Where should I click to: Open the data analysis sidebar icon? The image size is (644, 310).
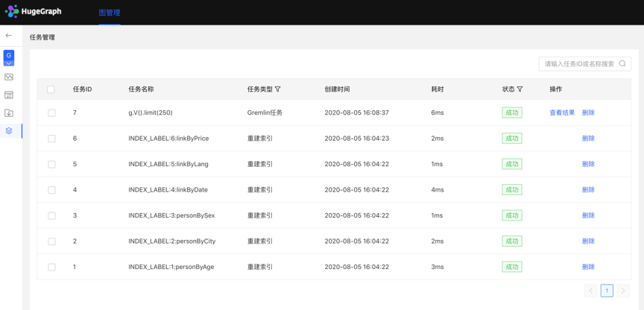9,77
